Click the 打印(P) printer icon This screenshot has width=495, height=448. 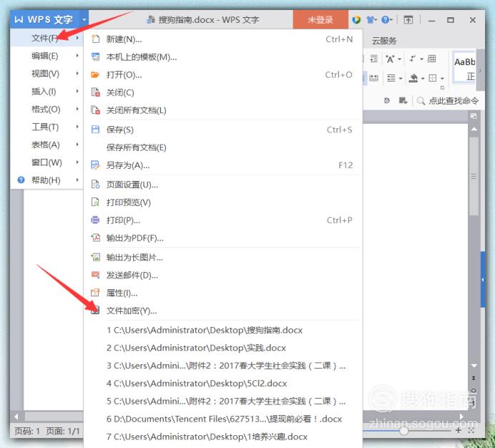(x=95, y=220)
